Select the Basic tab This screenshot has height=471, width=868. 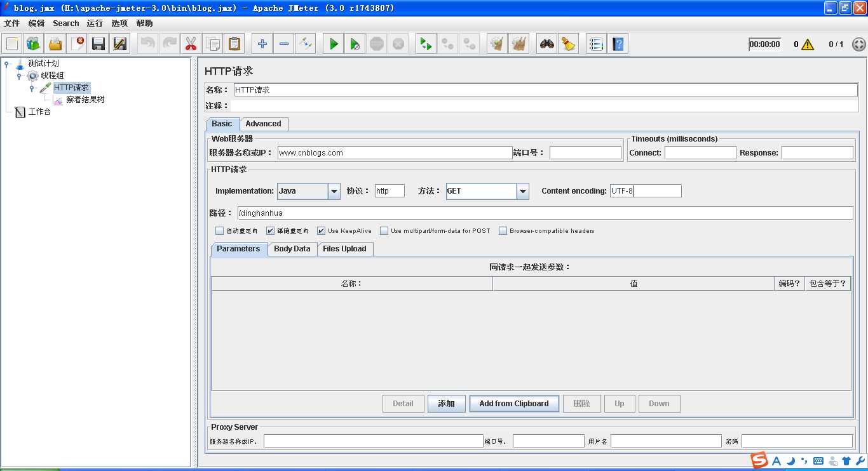coord(222,124)
